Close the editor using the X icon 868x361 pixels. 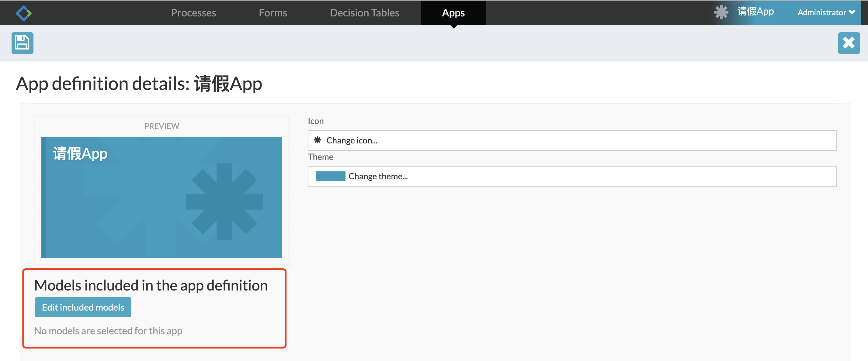(x=849, y=43)
